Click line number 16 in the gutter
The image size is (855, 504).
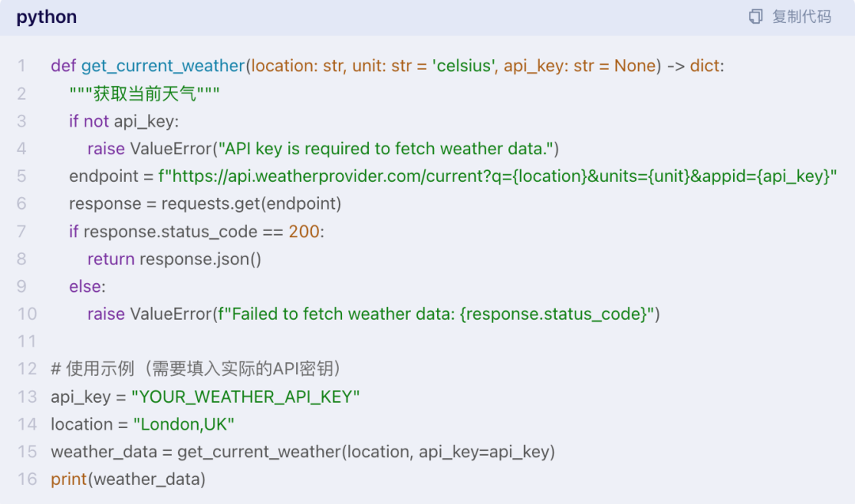[x=27, y=479]
